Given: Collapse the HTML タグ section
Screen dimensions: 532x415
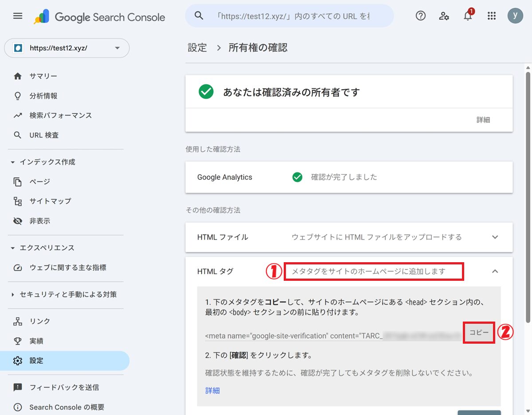Looking at the screenshot, I should tap(495, 271).
